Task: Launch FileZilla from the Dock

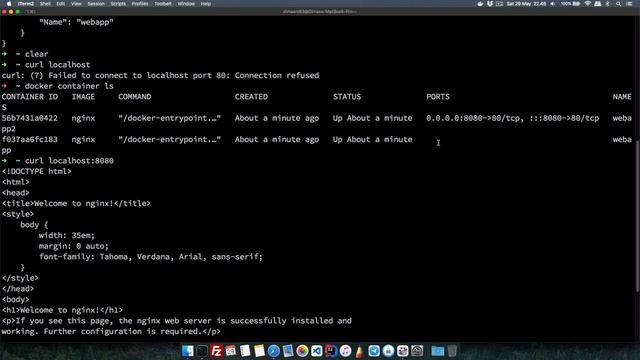Action: (x=216, y=351)
